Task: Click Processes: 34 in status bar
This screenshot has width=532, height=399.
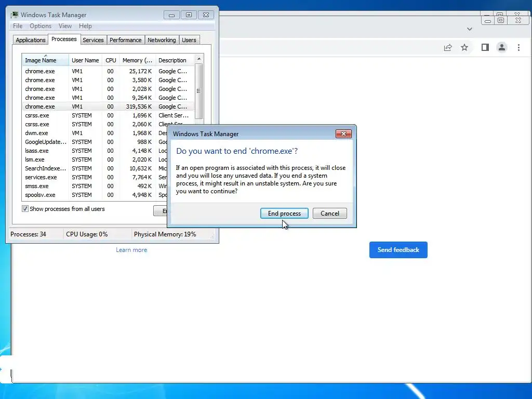Action: (x=28, y=234)
